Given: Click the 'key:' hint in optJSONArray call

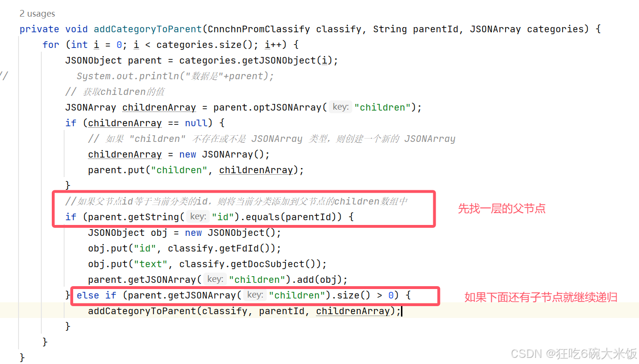Looking at the screenshot, I should pyautogui.click(x=341, y=107).
